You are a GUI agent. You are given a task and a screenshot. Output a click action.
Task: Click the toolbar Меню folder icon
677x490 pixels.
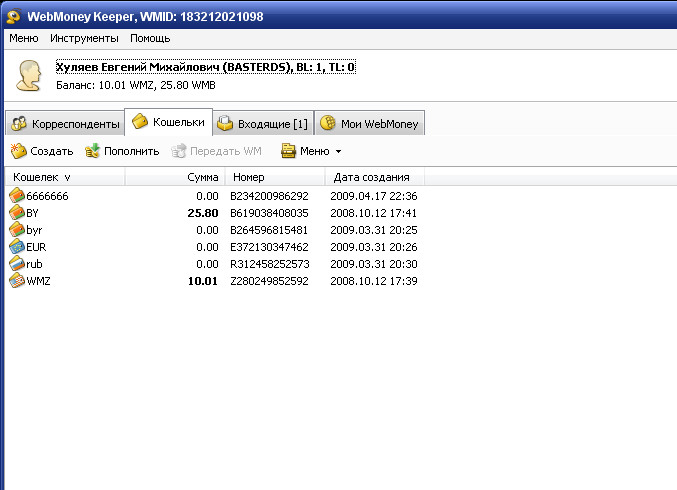click(x=288, y=151)
